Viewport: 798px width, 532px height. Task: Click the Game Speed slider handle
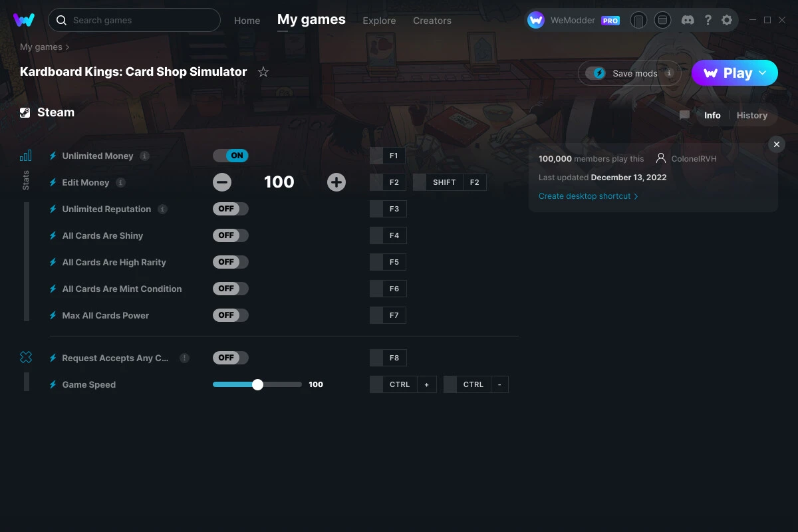point(257,384)
